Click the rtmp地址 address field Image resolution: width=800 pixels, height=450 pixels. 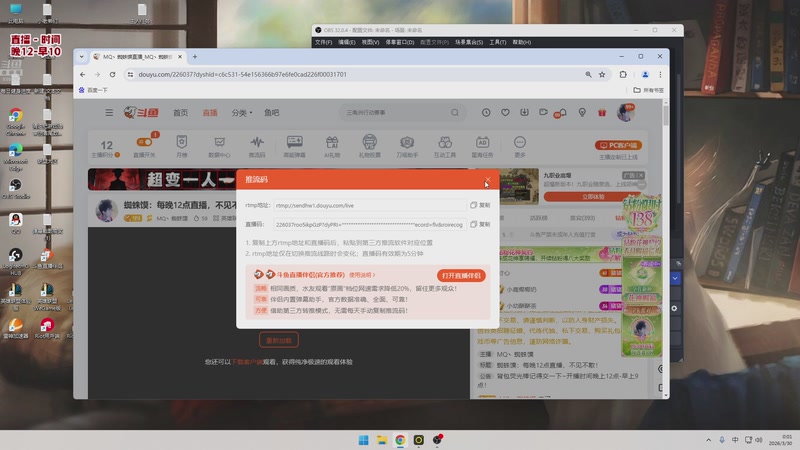369,205
